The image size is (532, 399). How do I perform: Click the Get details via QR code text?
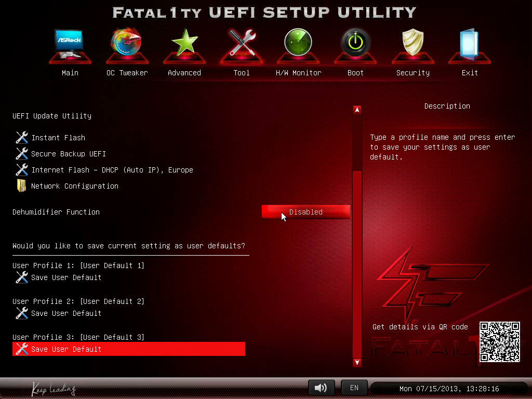(420, 327)
